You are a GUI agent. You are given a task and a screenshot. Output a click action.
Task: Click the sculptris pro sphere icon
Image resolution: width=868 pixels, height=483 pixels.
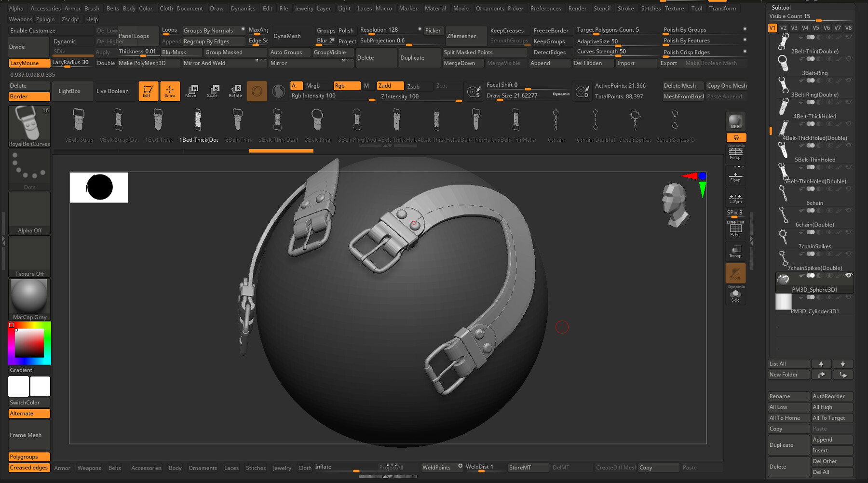click(x=278, y=91)
